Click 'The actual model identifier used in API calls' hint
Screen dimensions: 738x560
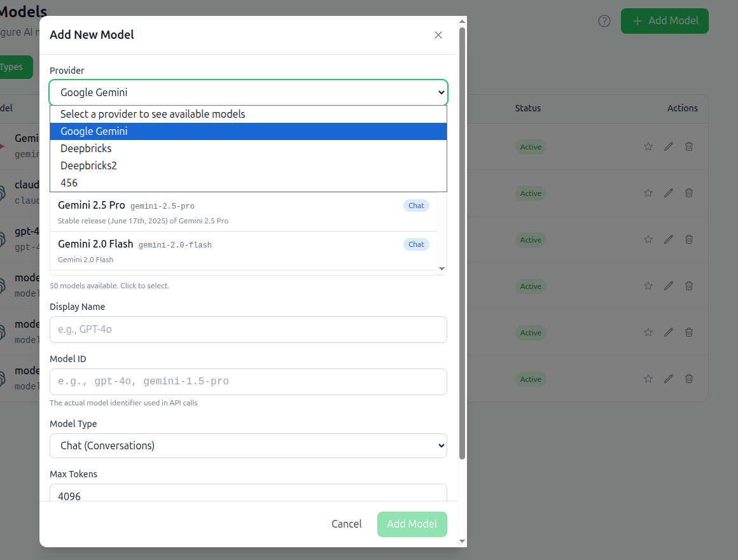point(123,403)
